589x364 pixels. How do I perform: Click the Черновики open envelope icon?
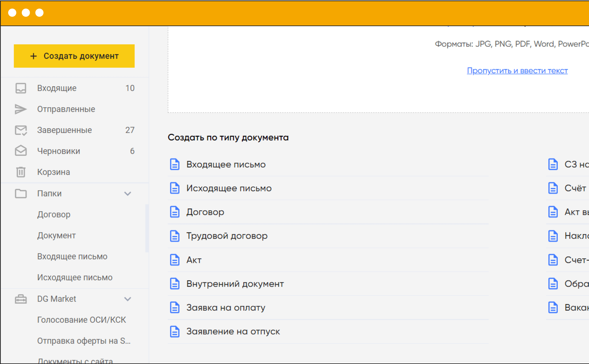[21, 151]
